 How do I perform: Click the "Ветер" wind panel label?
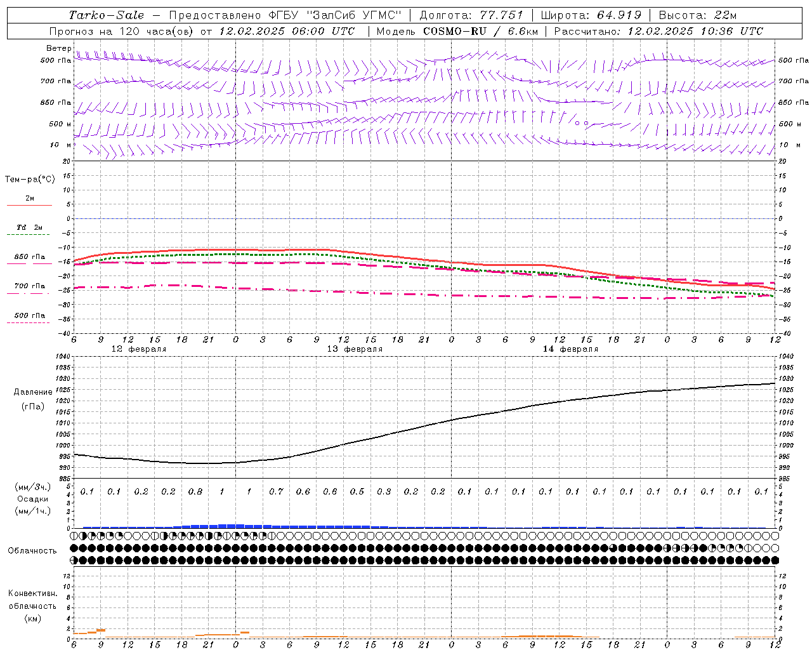[x=58, y=48]
